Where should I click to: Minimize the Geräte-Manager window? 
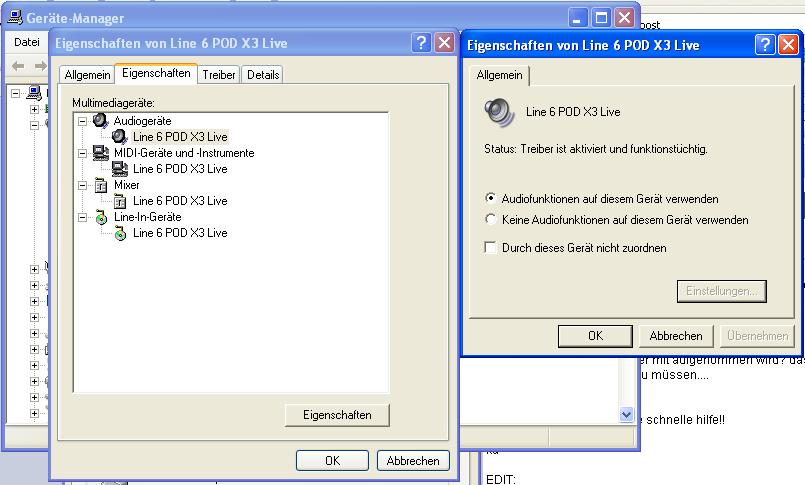(578, 18)
